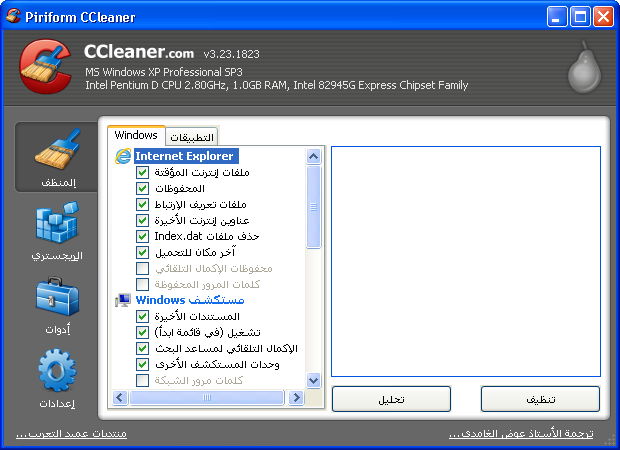Click the list's vertical scrollbar up arrow
The image size is (620, 450).
[x=314, y=156]
